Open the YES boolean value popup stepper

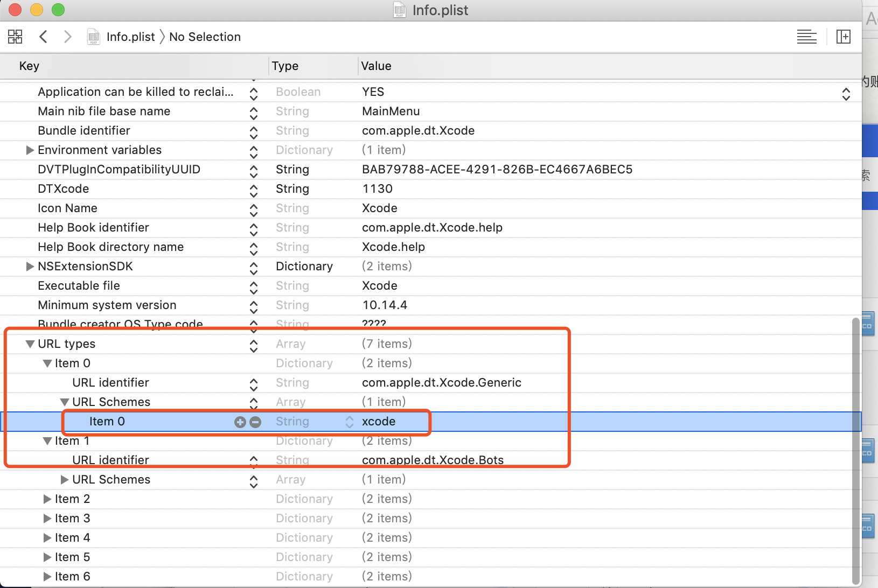click(846, 94)
